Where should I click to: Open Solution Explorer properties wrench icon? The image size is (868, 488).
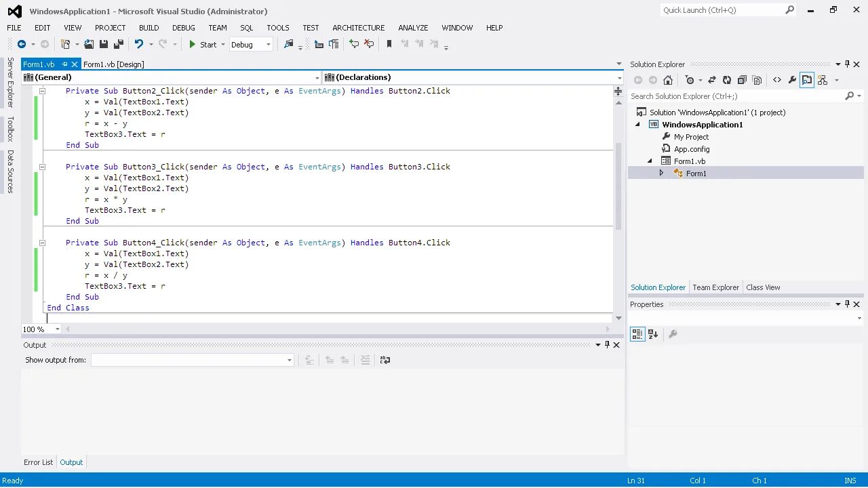(792, 79)
